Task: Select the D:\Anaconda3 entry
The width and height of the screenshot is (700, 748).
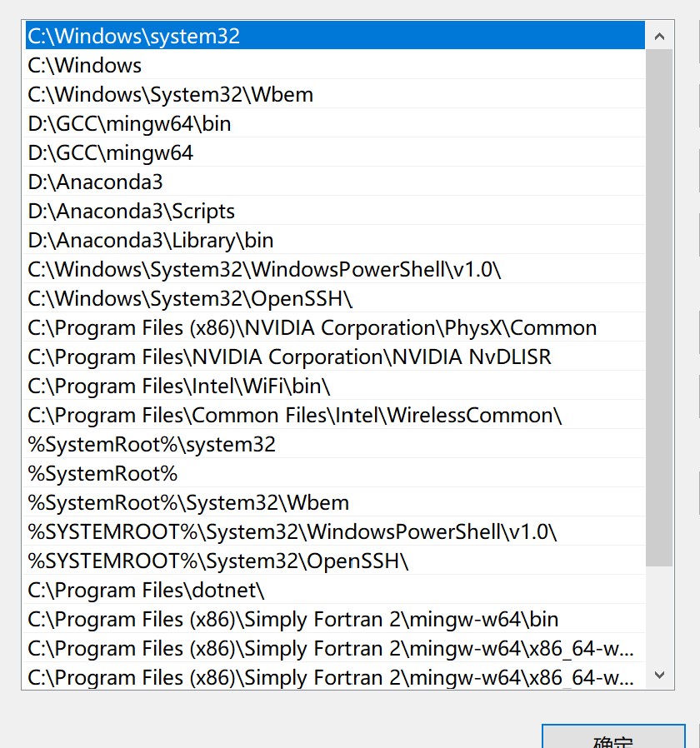Action: coord(335,182)
